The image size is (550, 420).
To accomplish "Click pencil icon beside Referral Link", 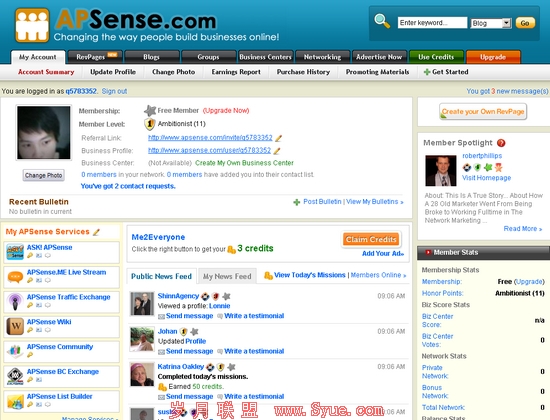I will coord(278,138).
